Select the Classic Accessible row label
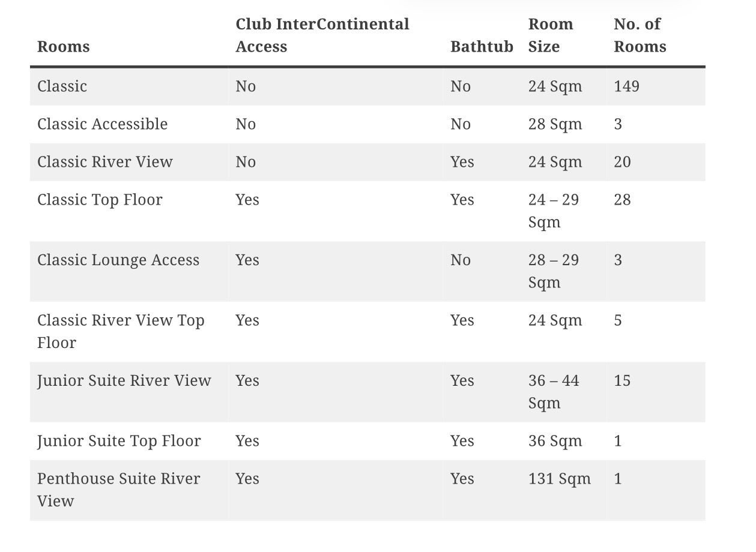Image resolution: width=756 pixels, height=552 pixels. (102, 124)
